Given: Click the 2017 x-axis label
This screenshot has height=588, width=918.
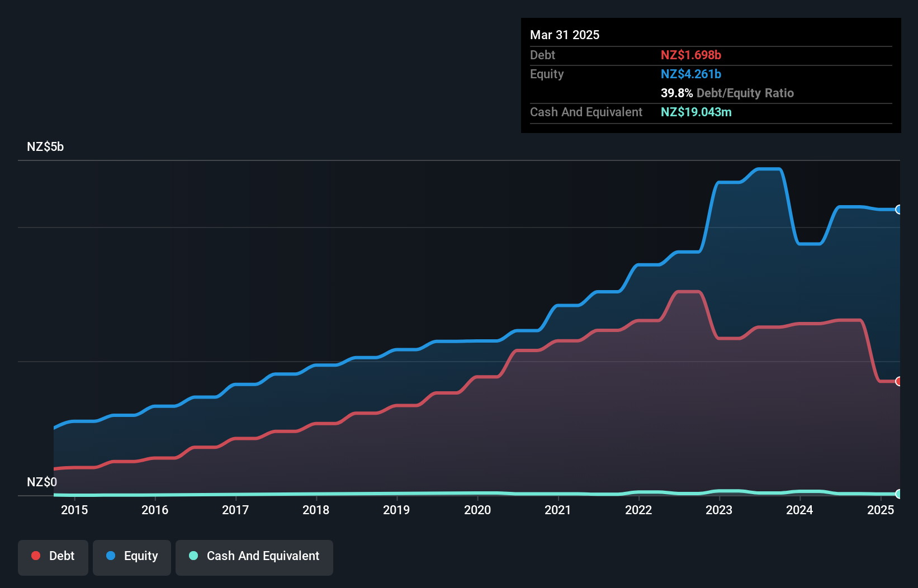Looking at the screenshot, I should tap(235, 510).
